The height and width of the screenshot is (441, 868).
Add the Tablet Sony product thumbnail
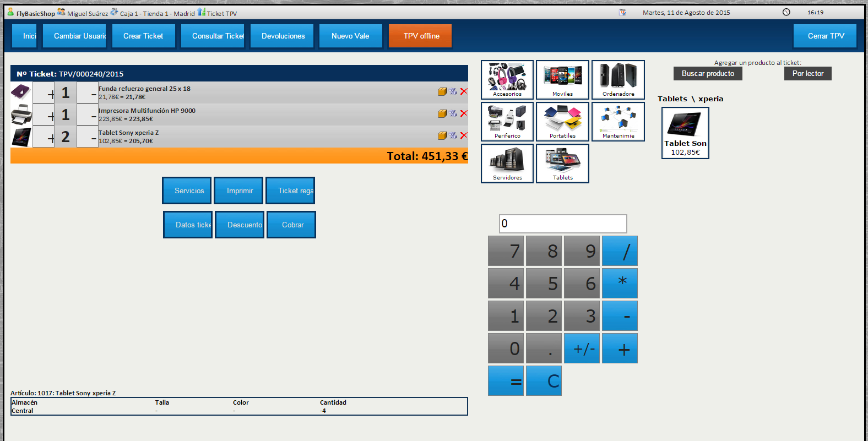tap(685, 133)
